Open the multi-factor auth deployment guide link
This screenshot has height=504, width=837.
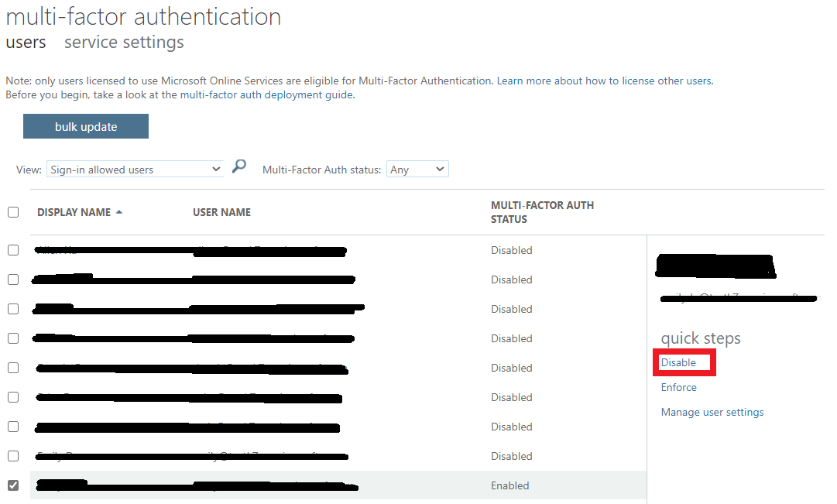pyautogui.click(x=266, y=94)
